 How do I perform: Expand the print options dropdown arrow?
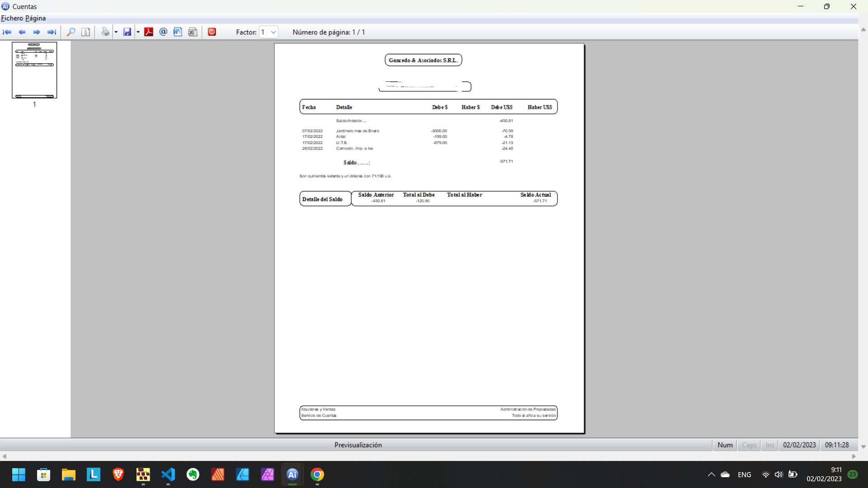pyautogui.click(x=116, y=32)
